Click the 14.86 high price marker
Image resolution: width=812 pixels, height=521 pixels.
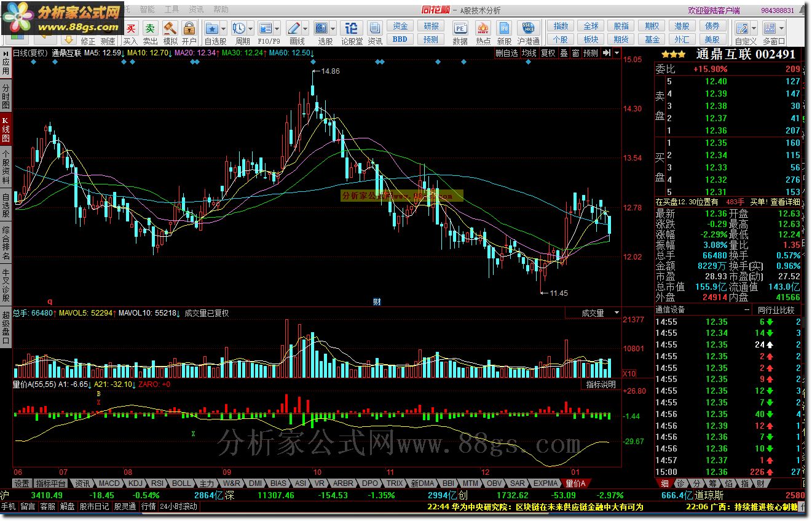pos(330,71)
